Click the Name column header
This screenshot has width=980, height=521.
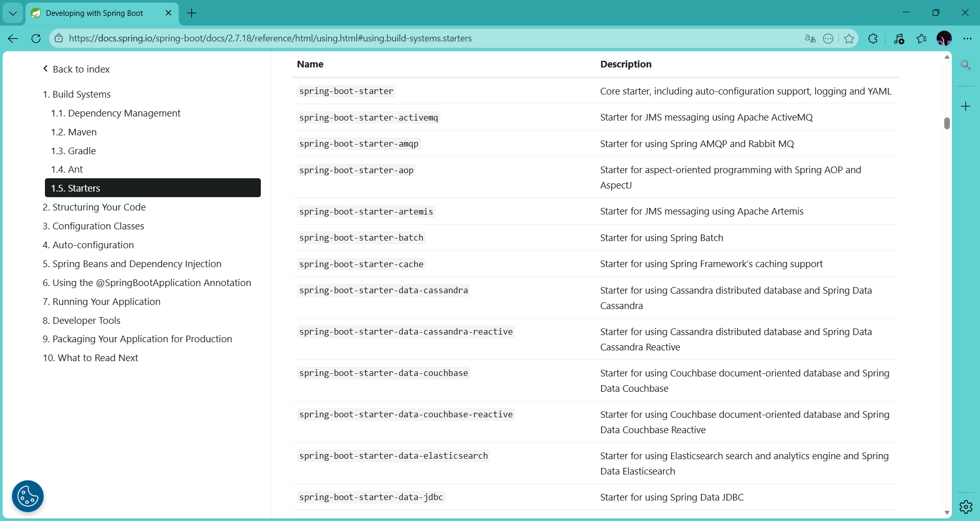(x=310, y=64)
